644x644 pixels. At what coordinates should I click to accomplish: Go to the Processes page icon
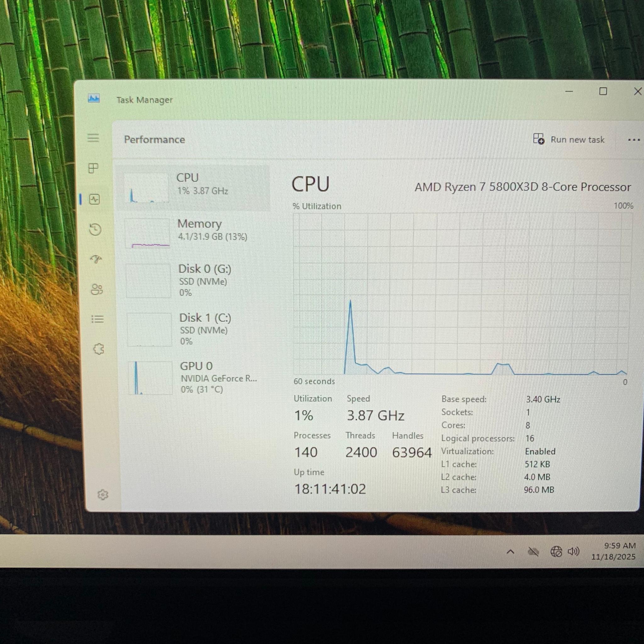click(x=93, y=168)
